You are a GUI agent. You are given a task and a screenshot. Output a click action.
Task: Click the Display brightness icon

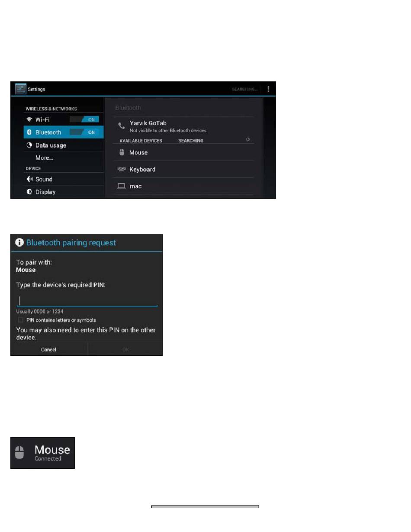[x=29, y=192]
